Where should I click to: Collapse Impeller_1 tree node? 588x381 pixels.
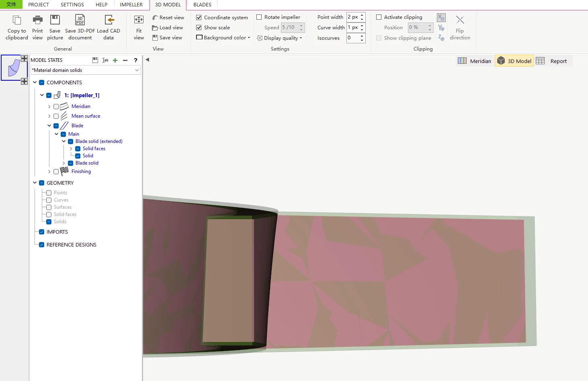[x=42, y=96]
